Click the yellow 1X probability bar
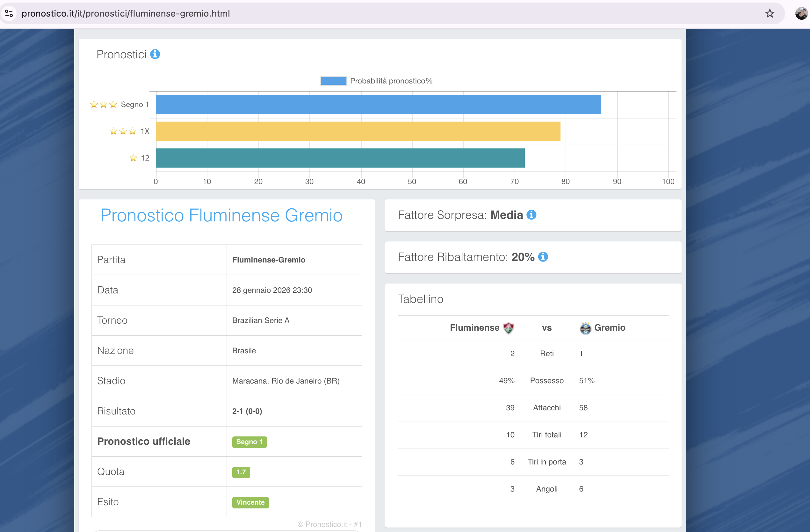This screenshot has height=532, width=810. pos(358,131)
